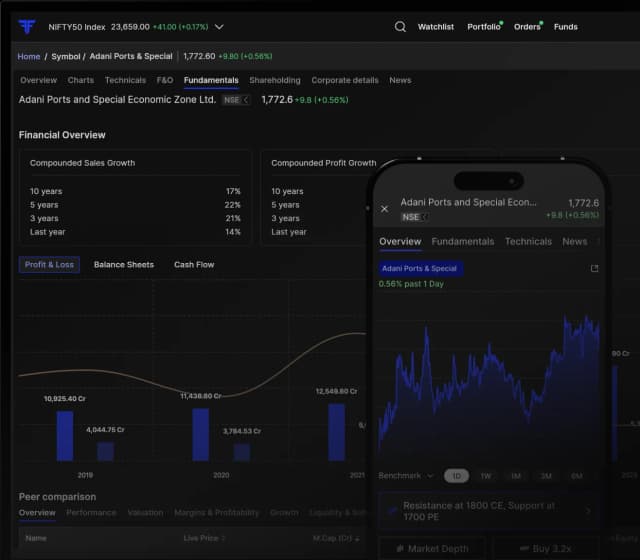Screen dimensions: 640x560
Task: Select the phone Overview tab
Action: 400,242
